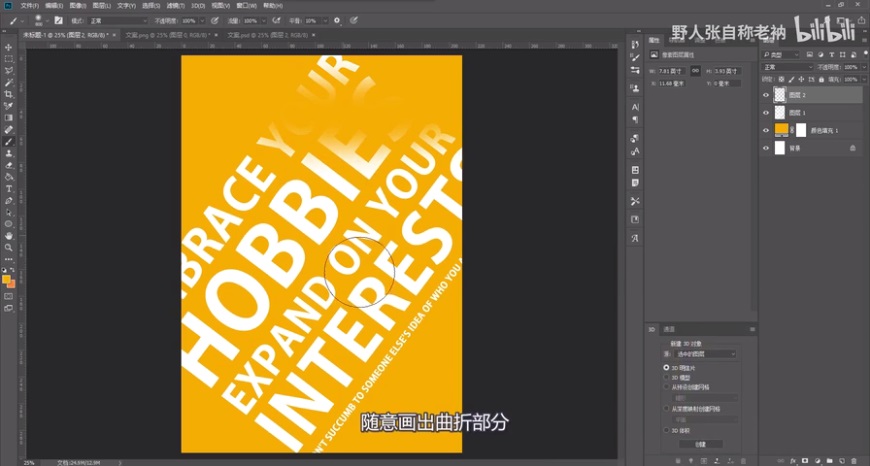
Task: Click the fx layer style icon
Action: [x=793, y=460]
